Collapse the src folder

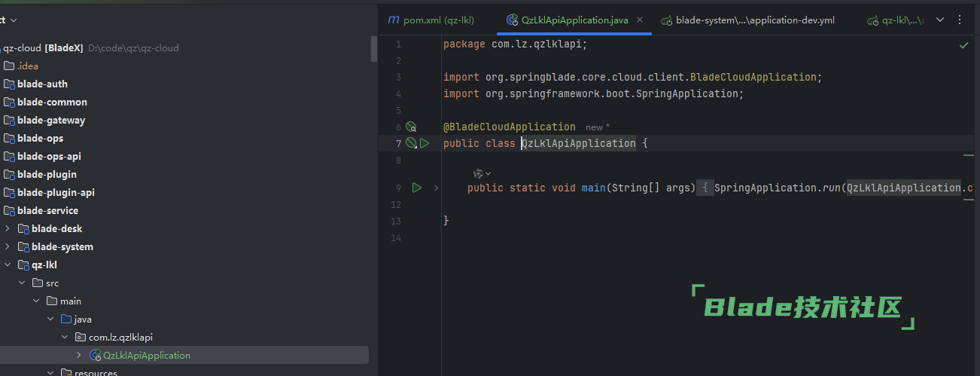pyautogui.click(x=22, y=283)
